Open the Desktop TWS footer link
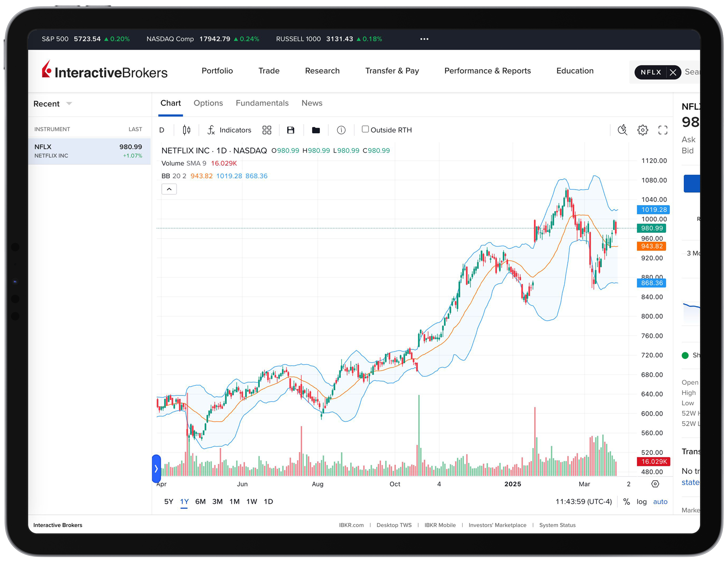Viewport: 728px width, 563px height. coord(394,525)
